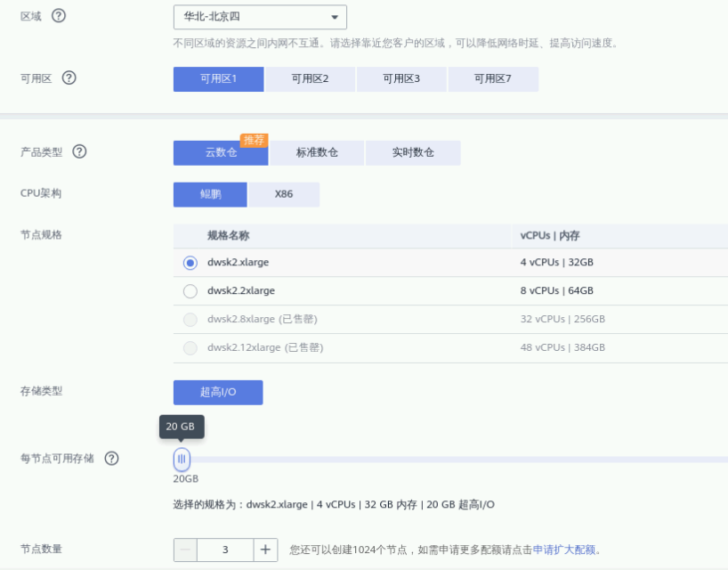
Task: Open 申请扩大配额 link
Action: click(x=564, y=550)
